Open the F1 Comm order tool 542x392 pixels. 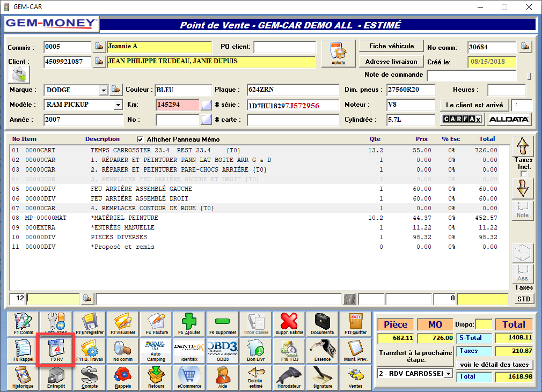click(x=23, y=324)
